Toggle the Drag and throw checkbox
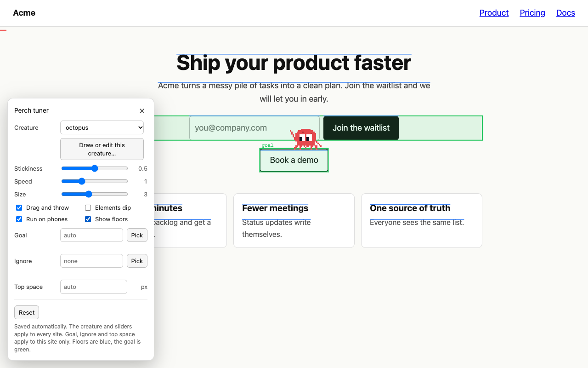 (19, 208)
